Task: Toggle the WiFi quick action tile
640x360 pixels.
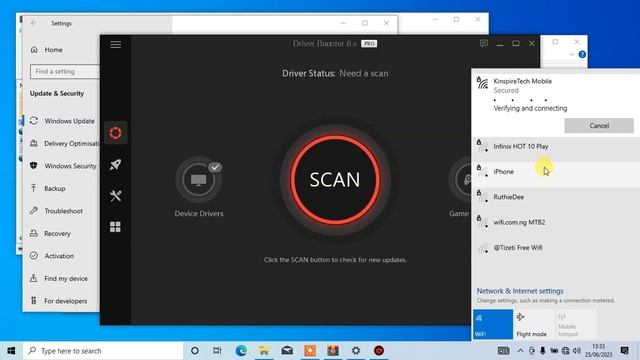Action: click(493, 324)
